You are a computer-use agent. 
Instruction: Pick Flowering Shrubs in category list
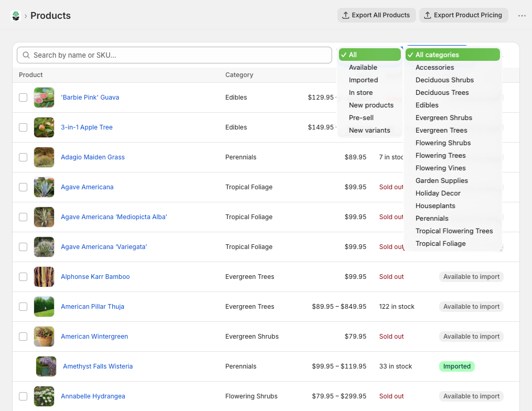453,143
